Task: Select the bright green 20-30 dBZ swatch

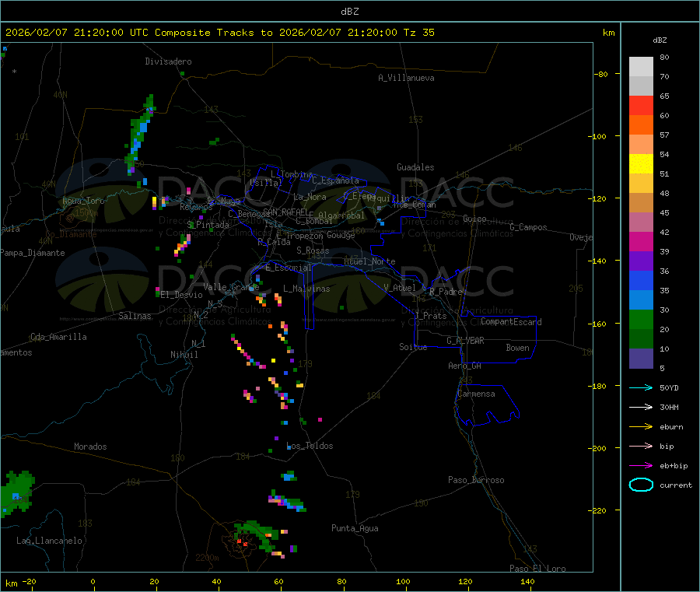Action: pyautogui.click(x=641, y=319)
